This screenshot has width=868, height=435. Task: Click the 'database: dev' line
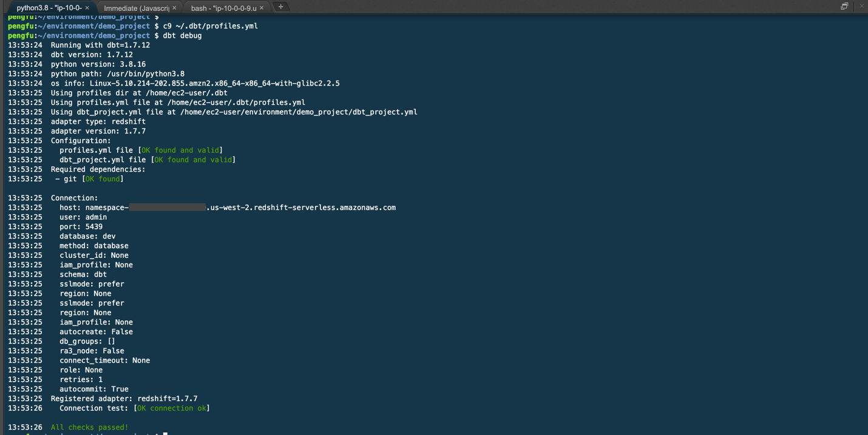click(x=87, y=237)
